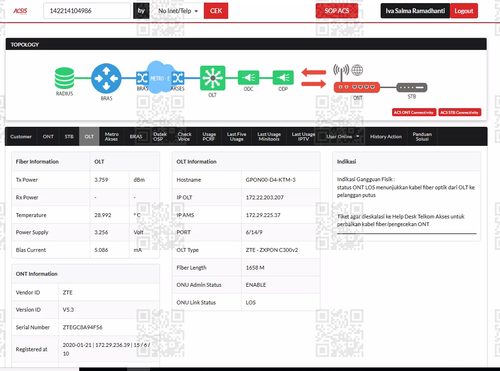
Task: Select the BRAS router icon in topology
Action: coord(106,78)
